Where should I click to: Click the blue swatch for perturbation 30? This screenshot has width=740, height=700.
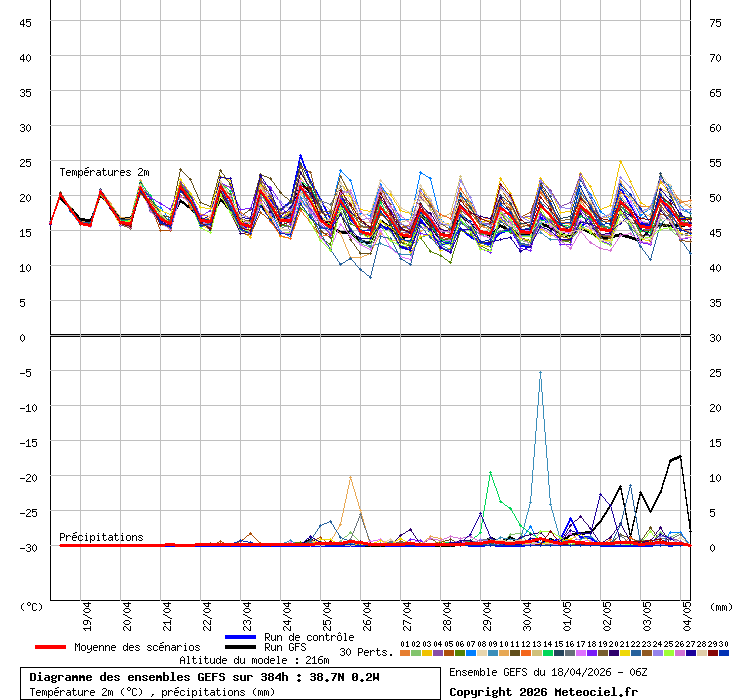tap(724, 653)
